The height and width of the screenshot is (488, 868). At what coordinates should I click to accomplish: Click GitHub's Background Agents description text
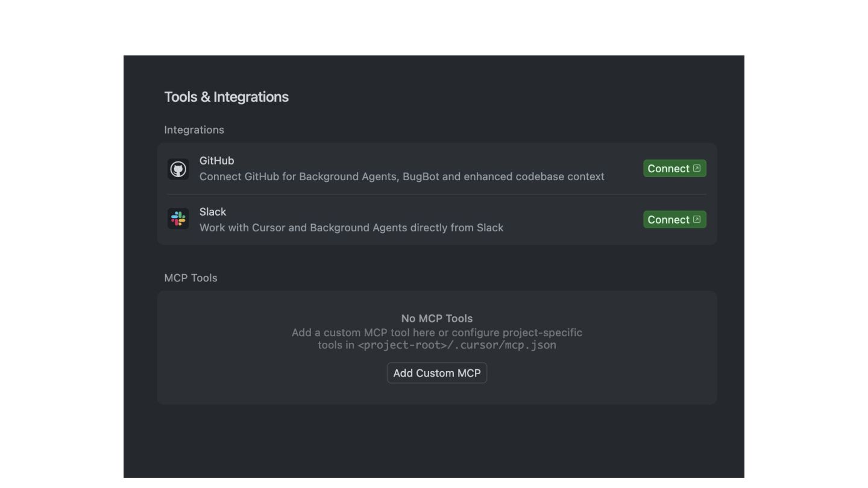pos(402,177)
